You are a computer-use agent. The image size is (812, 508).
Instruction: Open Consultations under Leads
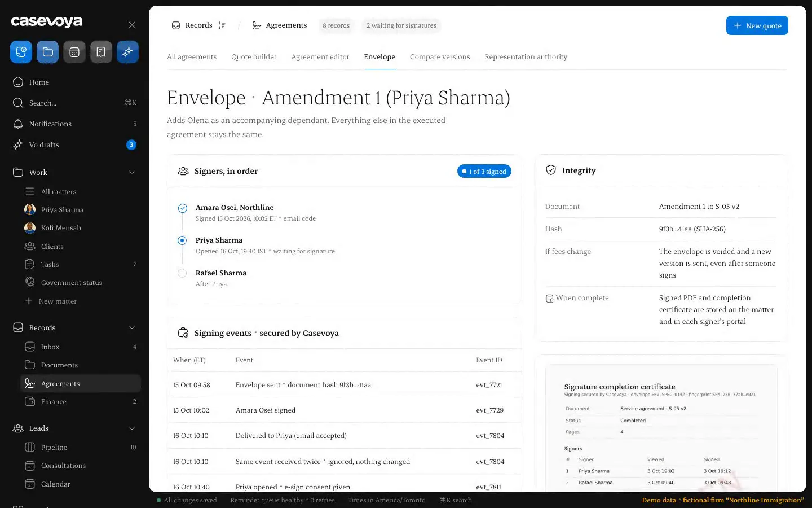tap(80, 466)
